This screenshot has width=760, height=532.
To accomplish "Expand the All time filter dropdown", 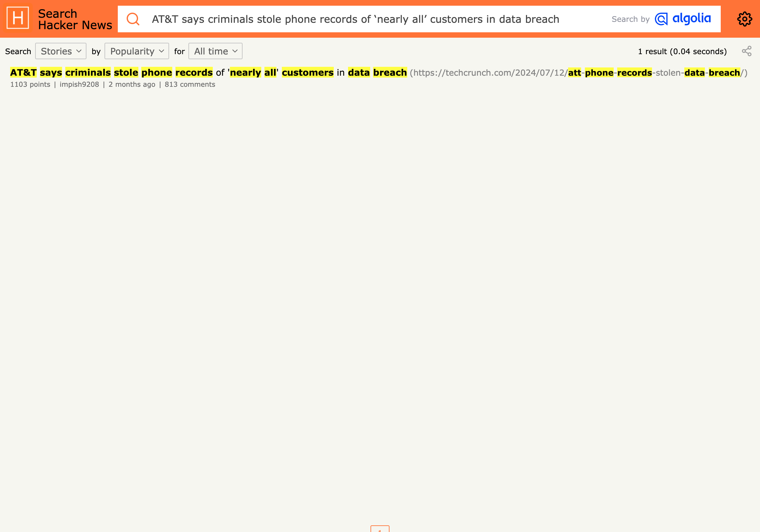I will pos(215,51).
